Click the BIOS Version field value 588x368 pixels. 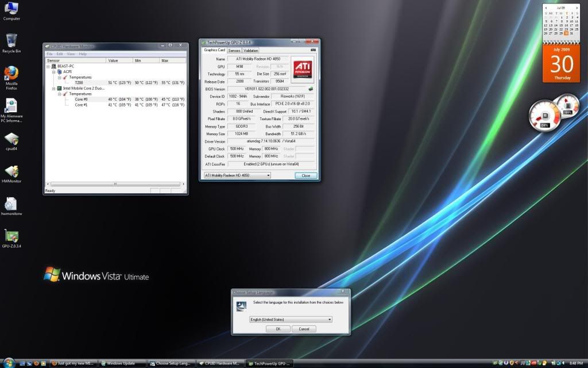pos(267,89)
